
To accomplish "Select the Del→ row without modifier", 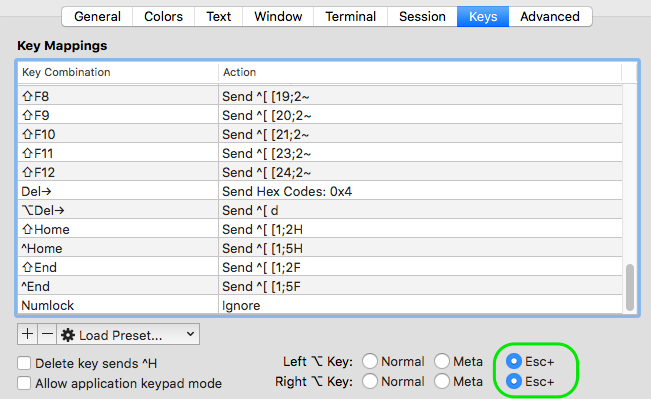I will click(320, 191).
